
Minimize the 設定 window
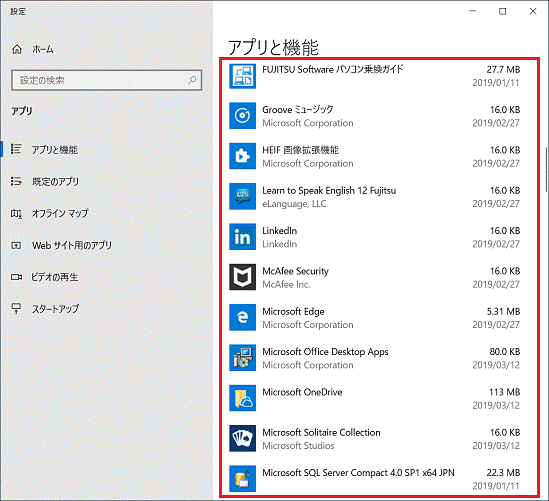pyautogui.click(x=472, y=11)
